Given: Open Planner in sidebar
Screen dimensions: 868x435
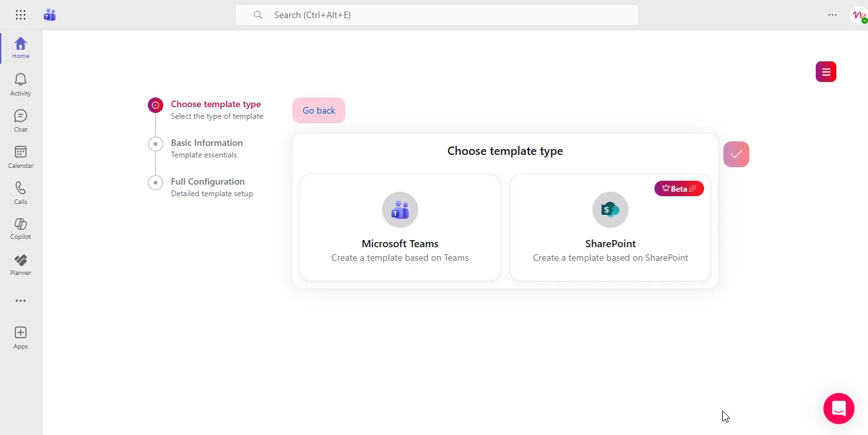Looking at the screenshot, I should click(21, 265).
